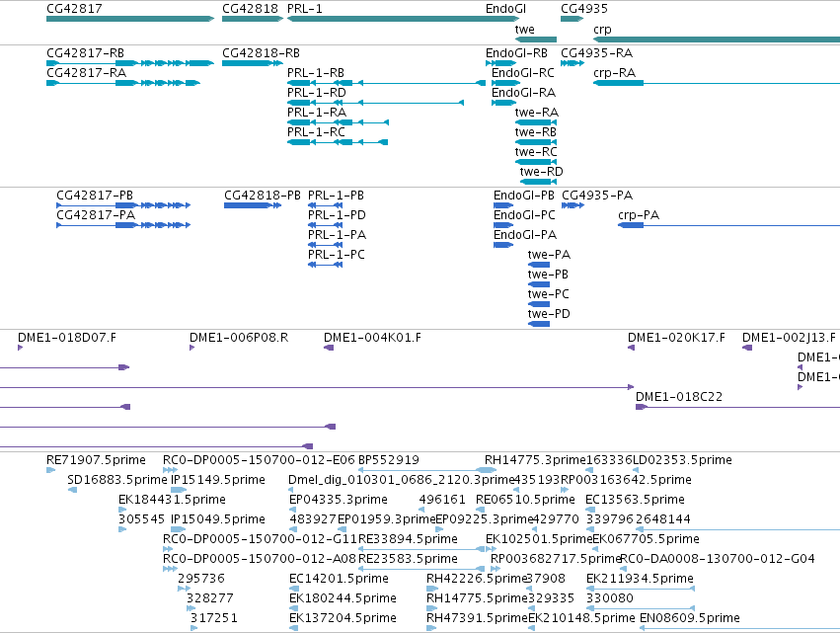Click the EndoGI-PA protein glyph
The height and width of the screenshot is (633, 840).
[x=503, y=245]
